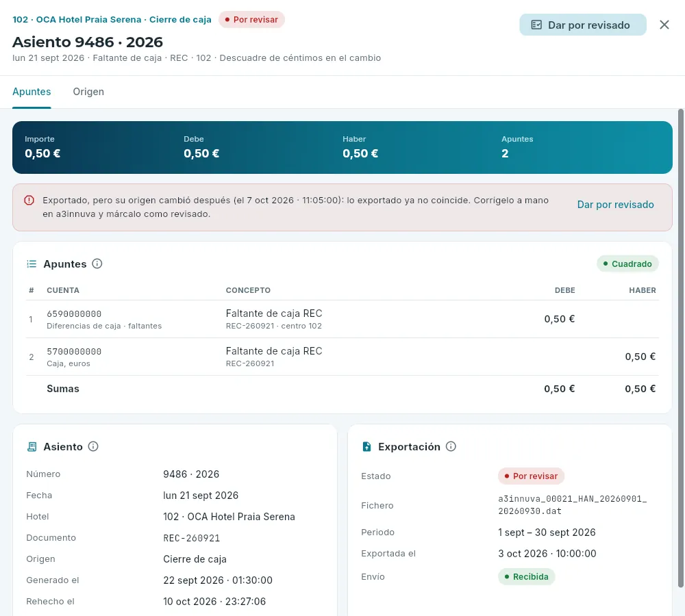Click the Debe amount 0,50 € in row 1
Viewport: 685px width, 616px height.
[559, 319]
